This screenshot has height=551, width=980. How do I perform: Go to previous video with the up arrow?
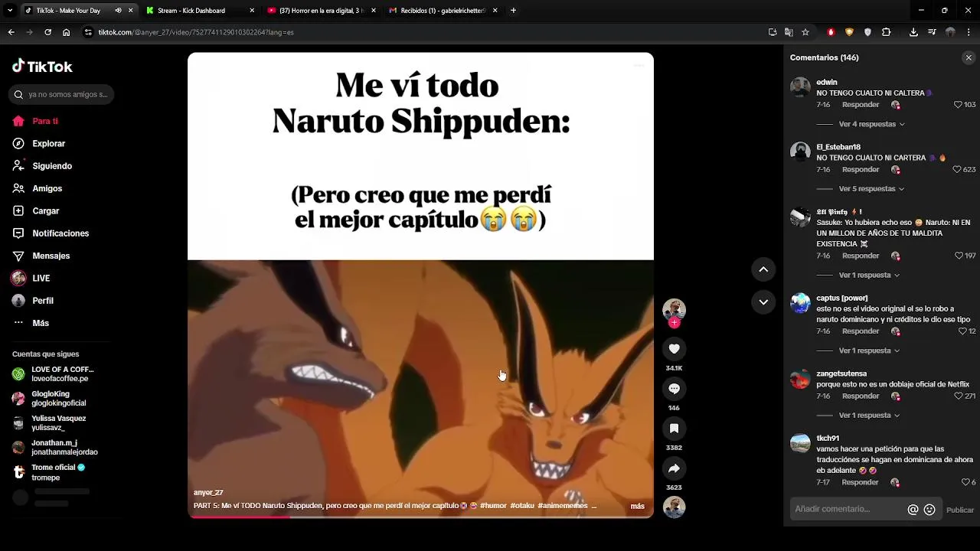(763, 269)
